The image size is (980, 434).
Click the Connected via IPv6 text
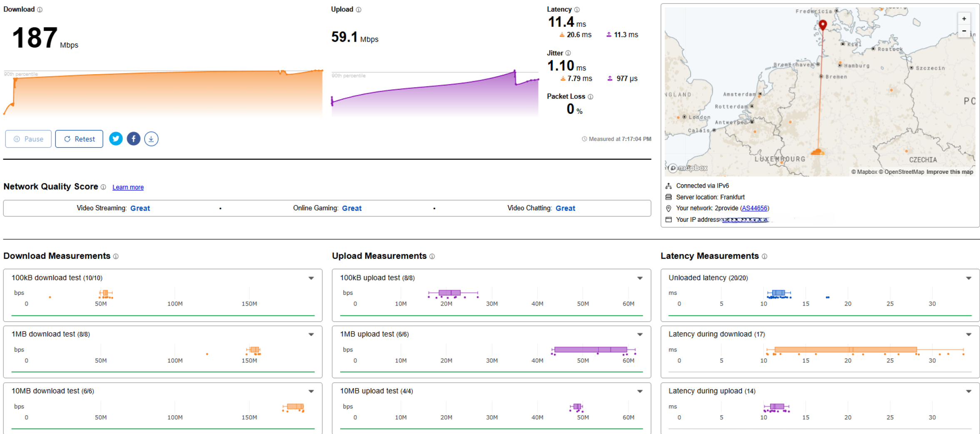(702, 186)
